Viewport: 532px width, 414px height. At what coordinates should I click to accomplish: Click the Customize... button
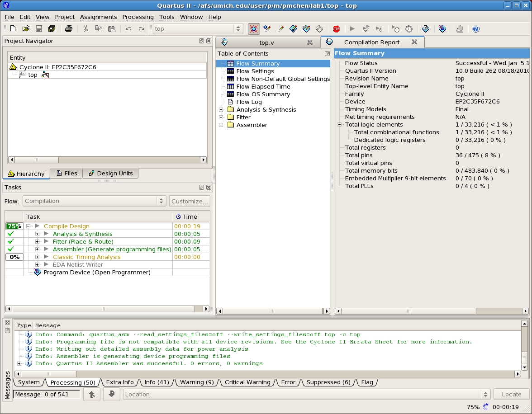point(190,201)
